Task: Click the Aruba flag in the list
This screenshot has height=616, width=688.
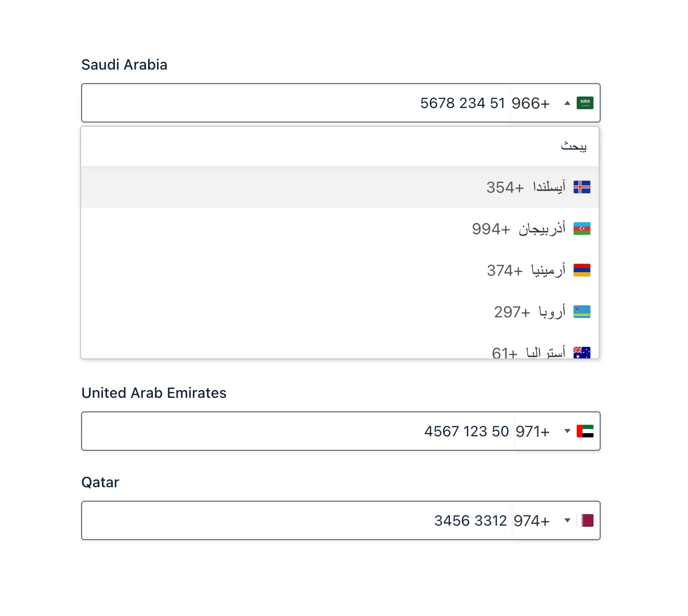Action: point(582,312)
